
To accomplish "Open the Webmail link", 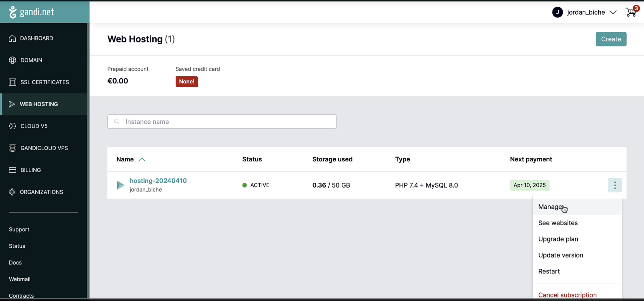I will [19, 279].
